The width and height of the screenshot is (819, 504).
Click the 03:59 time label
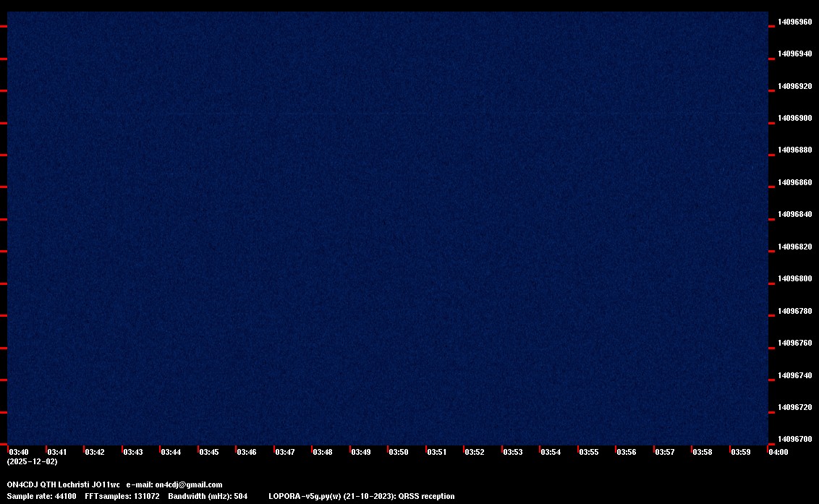pos(741,452)
